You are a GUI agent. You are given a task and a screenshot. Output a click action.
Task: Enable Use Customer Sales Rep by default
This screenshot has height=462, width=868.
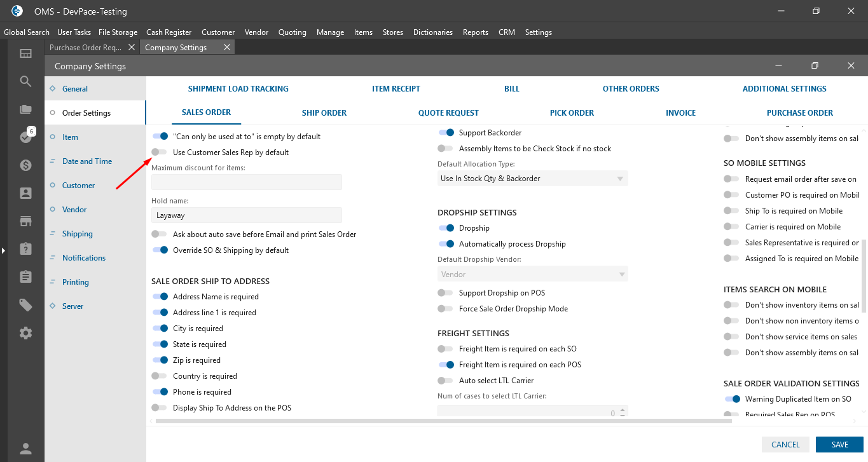click(x=160, y=153)
